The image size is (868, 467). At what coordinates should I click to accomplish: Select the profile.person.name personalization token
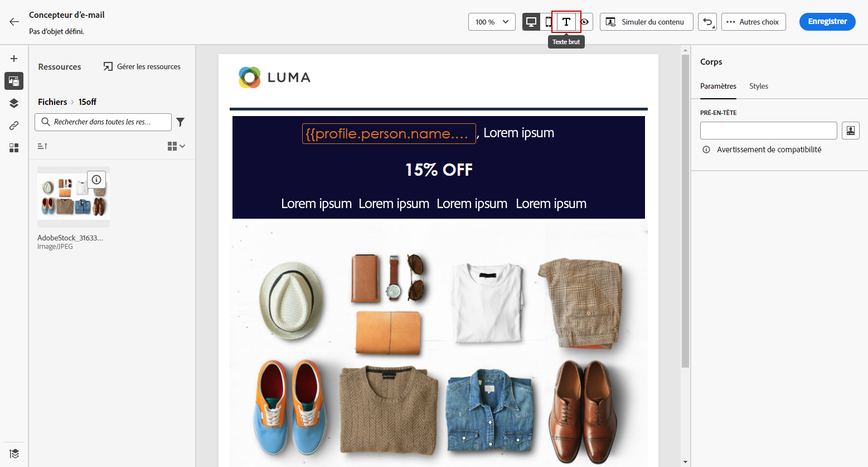(x=389, y=133)
